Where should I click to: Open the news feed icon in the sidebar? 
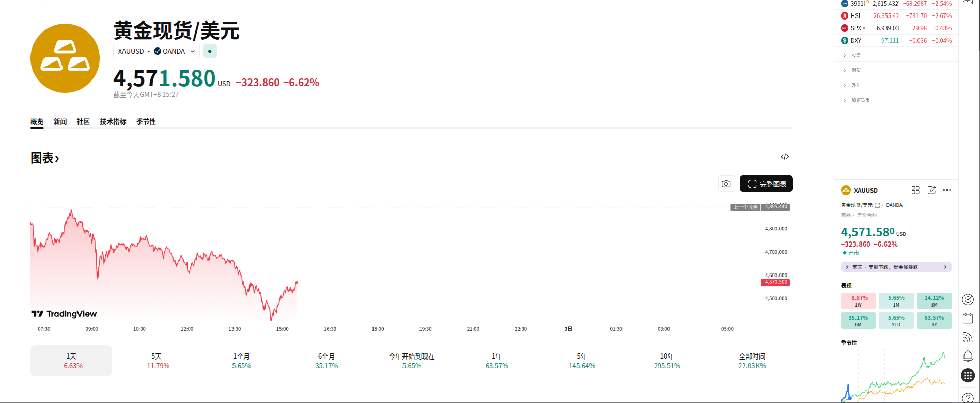[968, 337]
